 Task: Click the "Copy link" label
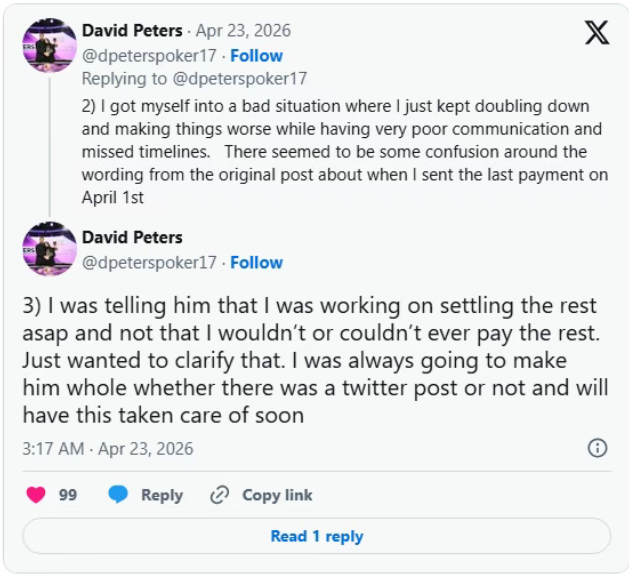[277, 495]
